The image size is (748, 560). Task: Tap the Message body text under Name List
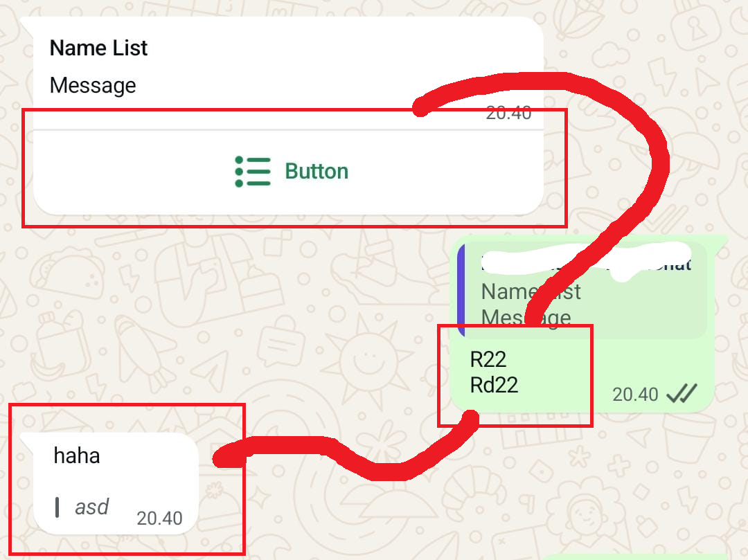[x=93, y=86]
